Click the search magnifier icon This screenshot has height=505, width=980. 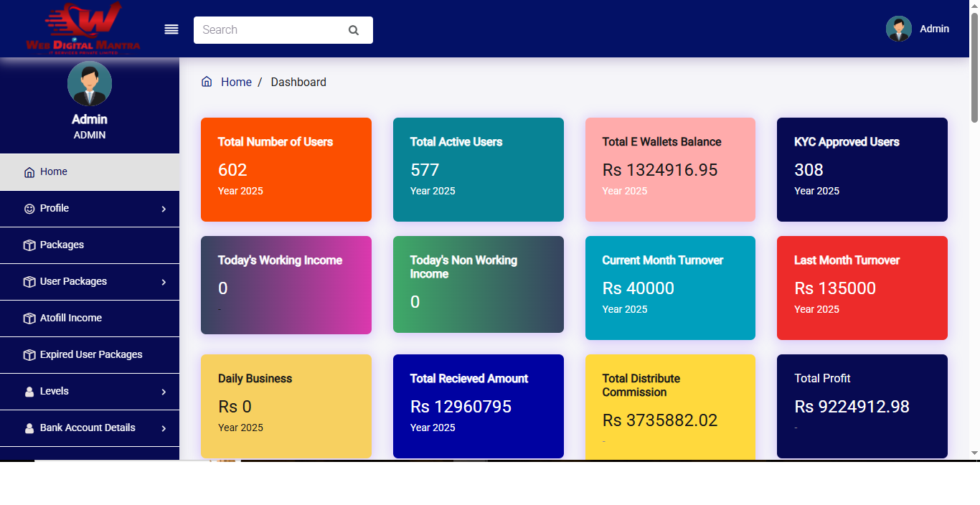[x=353, y=30]
